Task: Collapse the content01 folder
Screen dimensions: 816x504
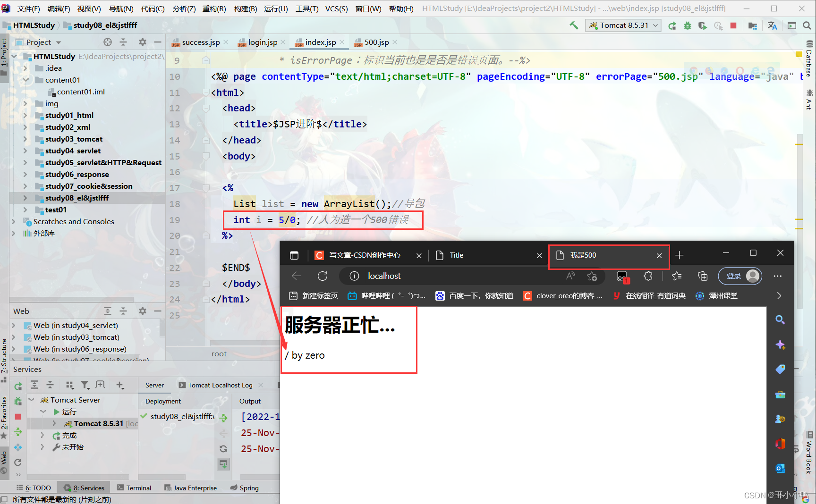Action: point(25,80)
